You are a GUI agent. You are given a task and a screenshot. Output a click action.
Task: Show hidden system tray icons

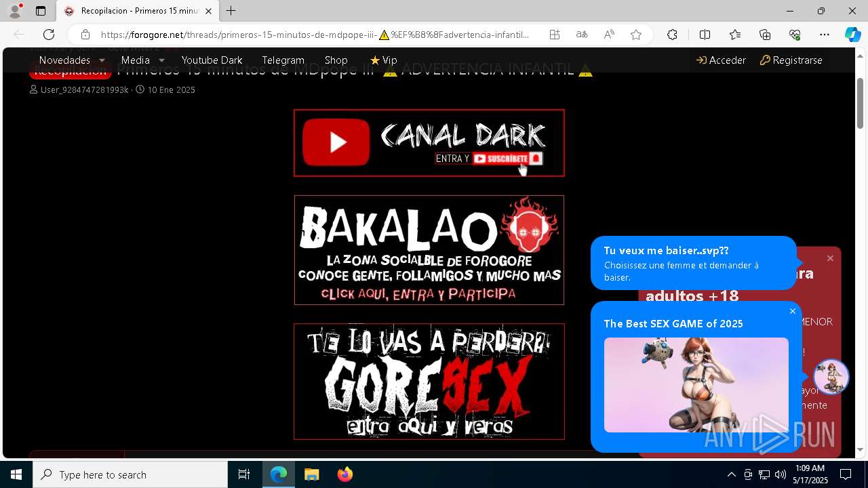click(731, 474)
